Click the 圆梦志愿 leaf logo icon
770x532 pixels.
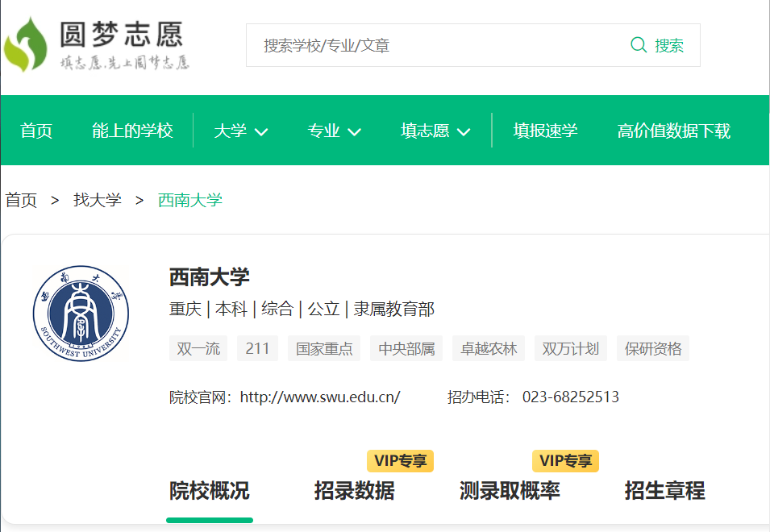click(x=26, y=44)
